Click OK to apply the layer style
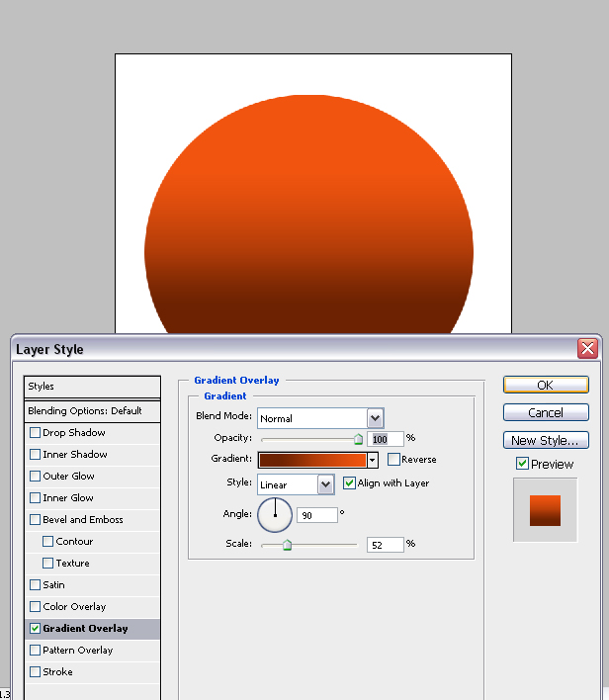The height and width of the screenshot is (700, 609). (x=546, y=385)
